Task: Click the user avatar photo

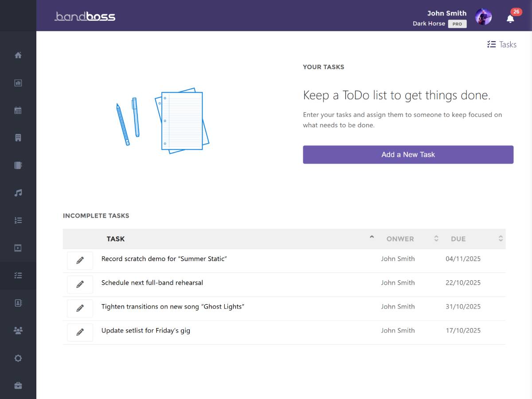Action: pyautogui.click(x=483, y=17)
